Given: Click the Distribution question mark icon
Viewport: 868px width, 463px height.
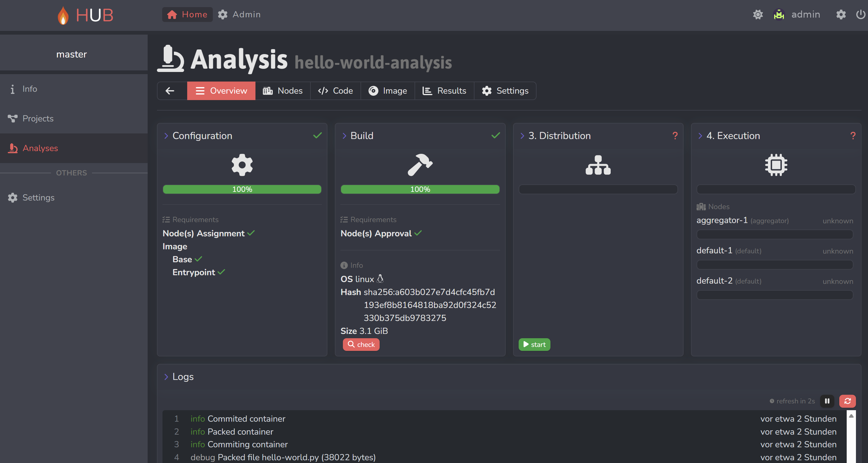Looking at the screenshot, I should point(675,136).
